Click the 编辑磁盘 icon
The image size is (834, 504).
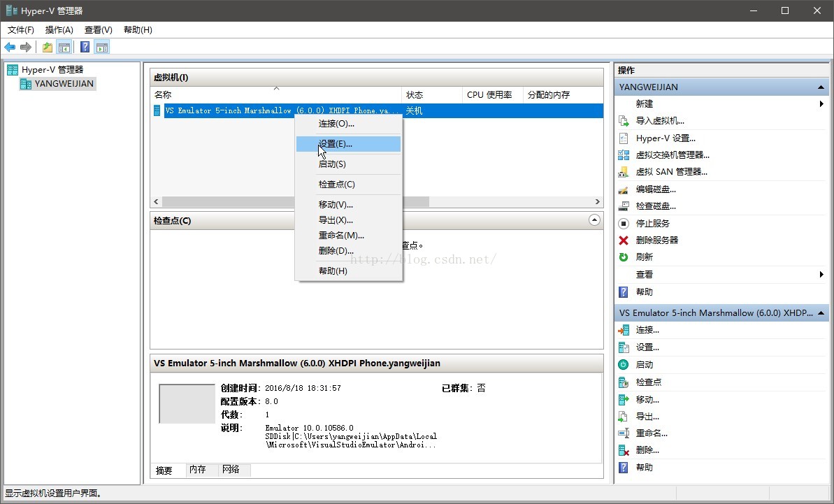(x=624, y=189)
